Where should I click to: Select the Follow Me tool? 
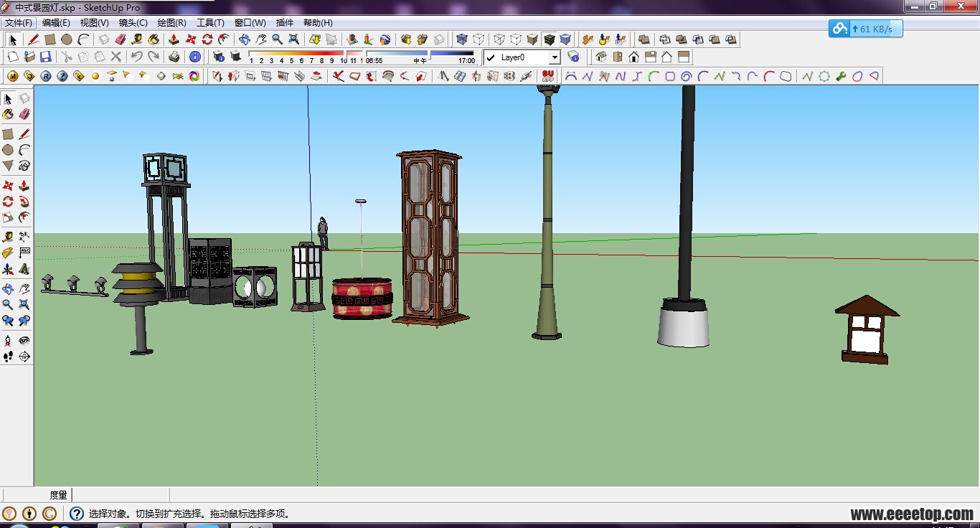pos(24,202)
